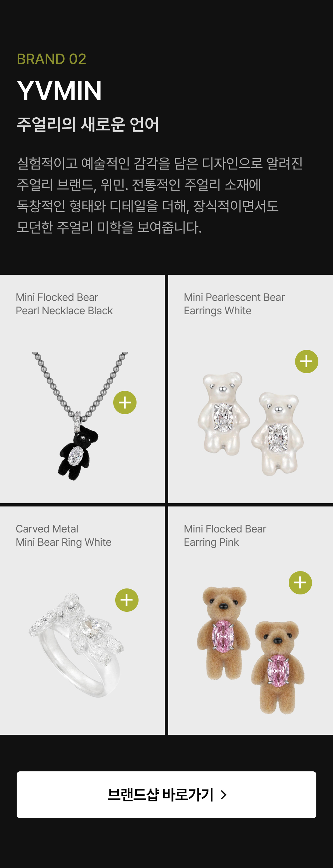This screenshot has height=868, width=333.
Task: Open the brown flocked bear earrings image
Action: coord(250,650)
